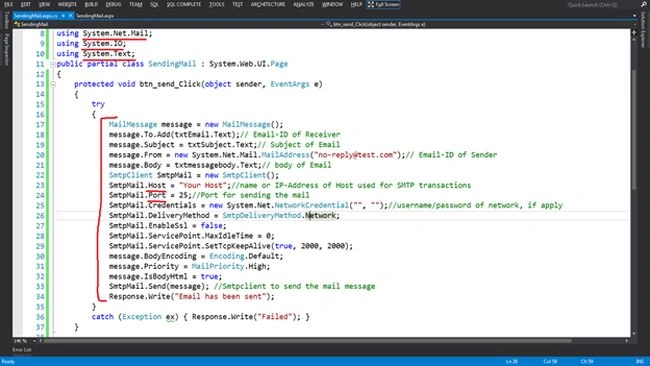The image size is (650, 366).
Task: Click the Quick Launch magnifier icon
Action: tap(643, 5)
